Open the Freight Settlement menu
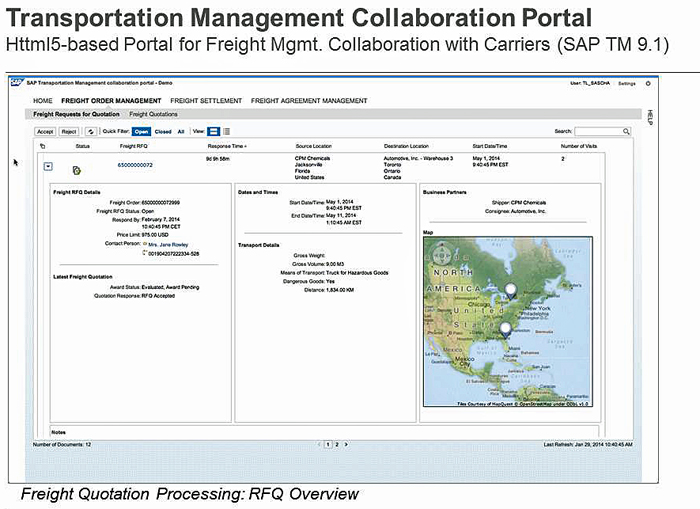700x509 pixels. pyautogui.click(x=206, y=101)
